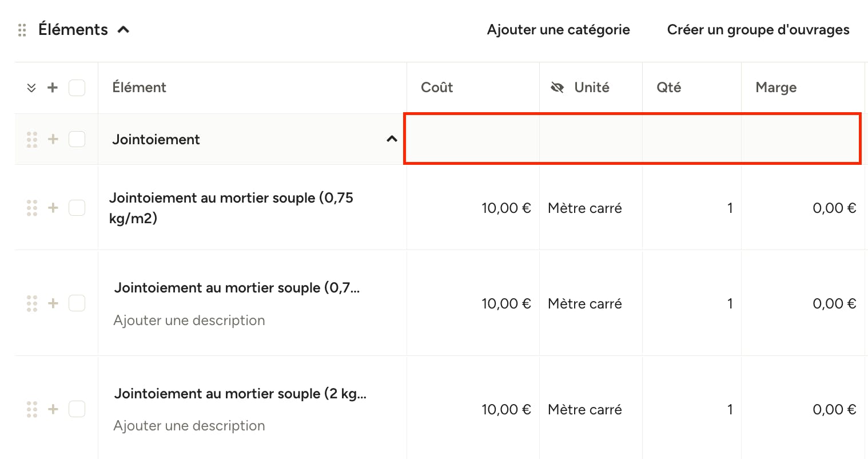Click plus icon on the 0,75 kg/m2 row
The image size is (868, 459).
tap(53, 208)
